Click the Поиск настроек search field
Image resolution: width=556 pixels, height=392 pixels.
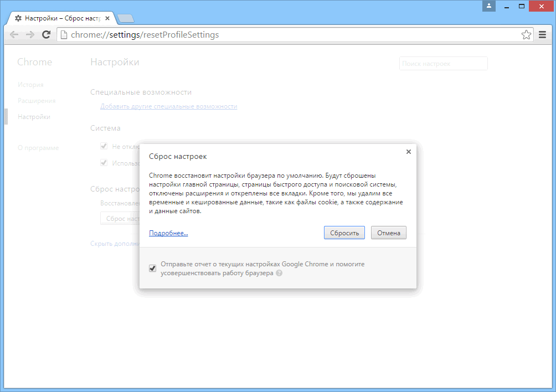click(x=443, y=64)
